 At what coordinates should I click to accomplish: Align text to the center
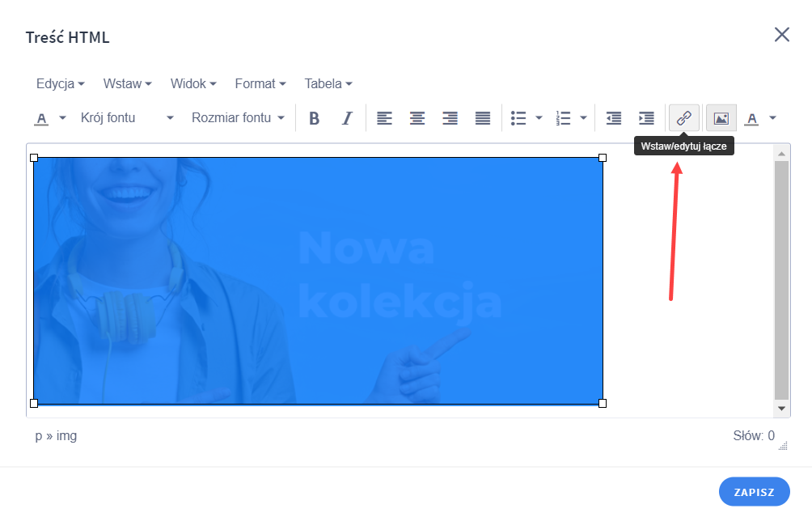[417, 117]
